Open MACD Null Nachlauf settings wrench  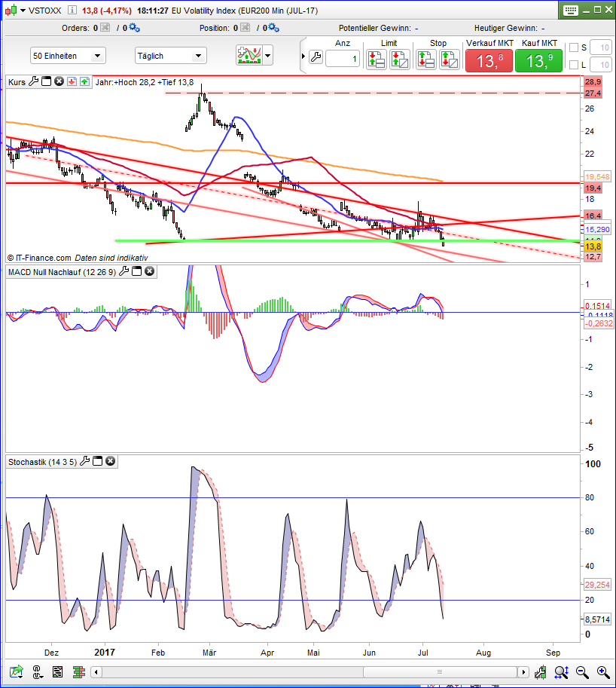[124, 271]
